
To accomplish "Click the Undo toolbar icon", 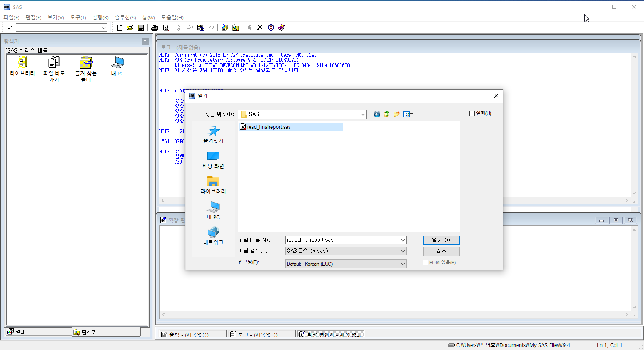I will point(211,28).
